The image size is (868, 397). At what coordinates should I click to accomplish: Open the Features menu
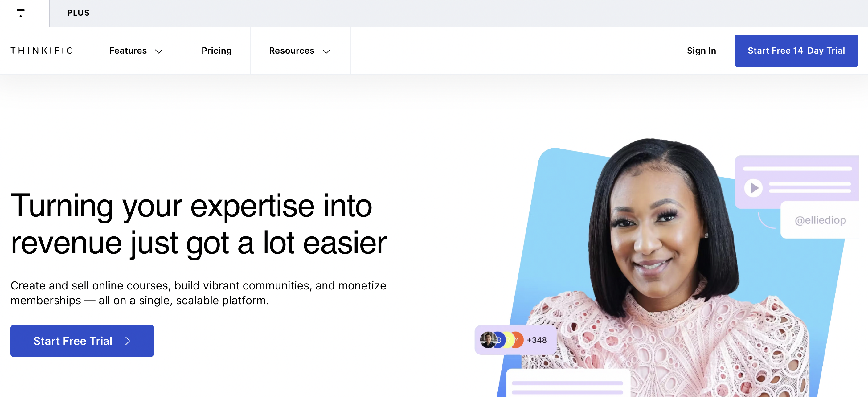click(x=128, y=51)
